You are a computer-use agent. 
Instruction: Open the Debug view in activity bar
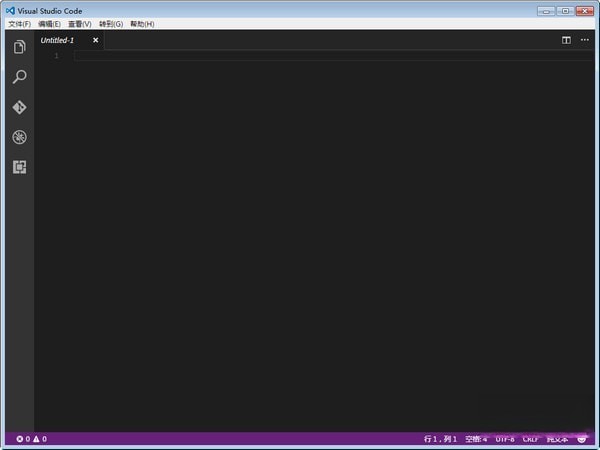[x=20, y=137]
